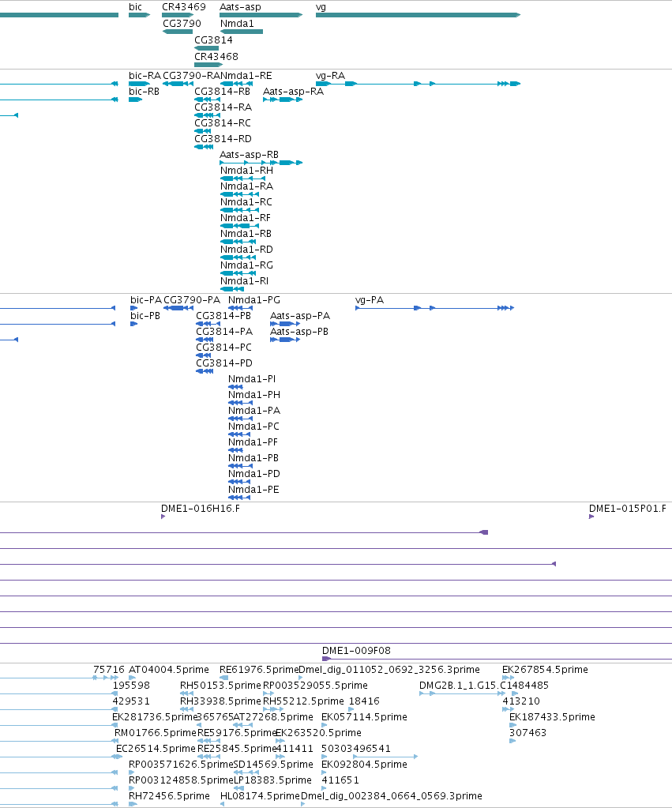This screenshot has height=808, width=672.
Task: Open the vg-RA transcript label
Action: (x=330, y=76)
